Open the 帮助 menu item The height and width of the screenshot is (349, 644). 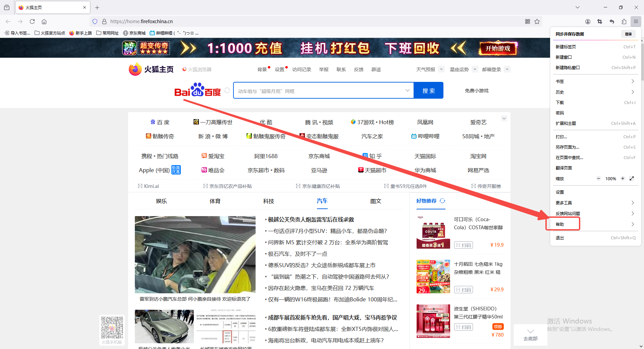(x=595, y=224)
